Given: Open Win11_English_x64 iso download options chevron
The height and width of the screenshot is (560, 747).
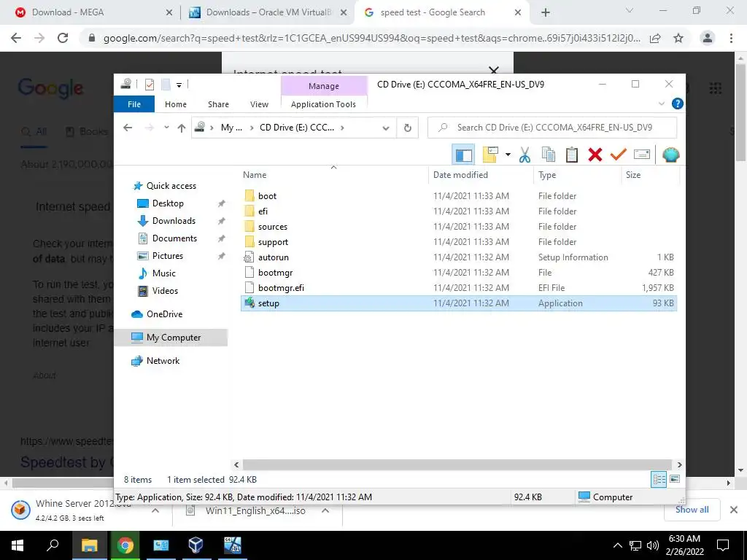Looking at the screenshot, I should [x=325, y=510].
